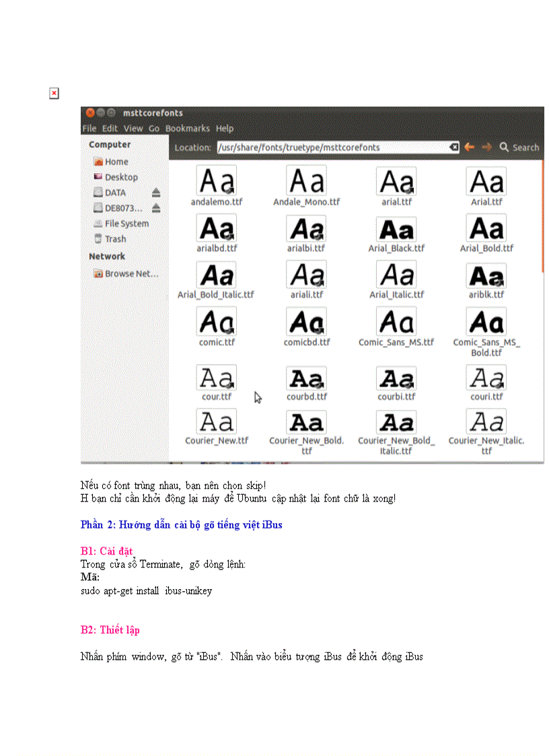Open the Help menu

pos(225,129)
